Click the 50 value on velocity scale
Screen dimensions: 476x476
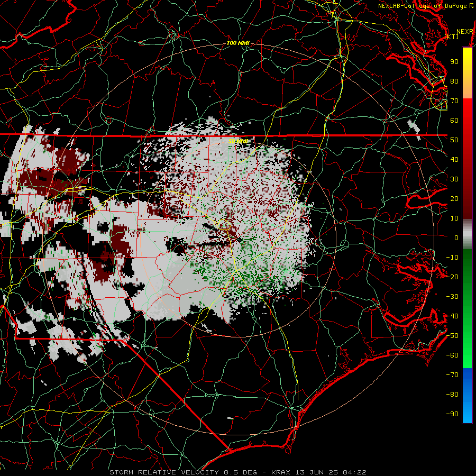(454, 140)
